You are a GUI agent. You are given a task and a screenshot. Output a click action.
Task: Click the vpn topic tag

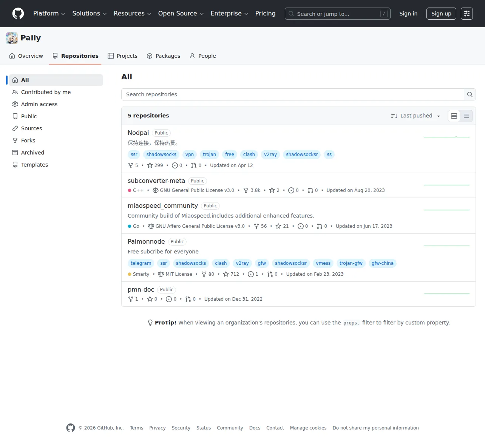pos(190,154)
